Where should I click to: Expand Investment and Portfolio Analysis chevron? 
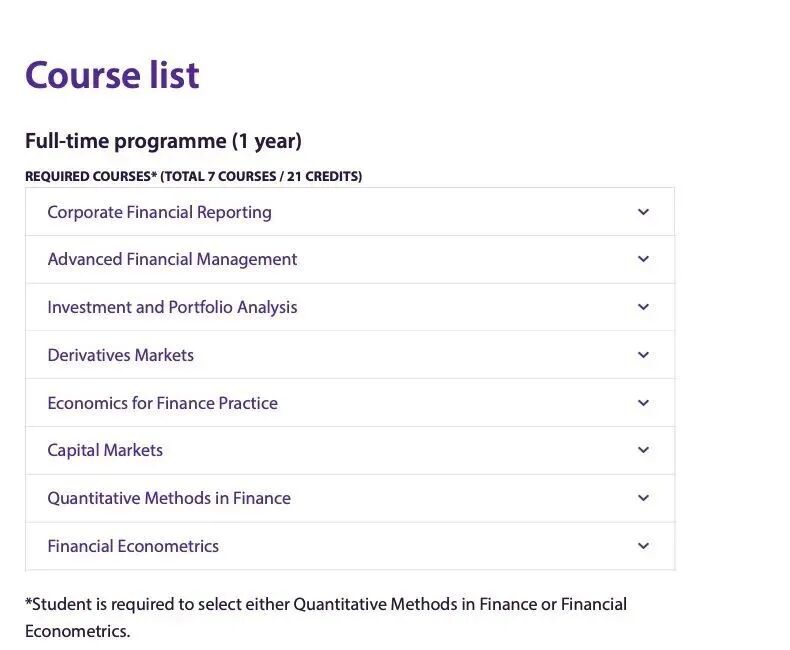coord(643,307)
